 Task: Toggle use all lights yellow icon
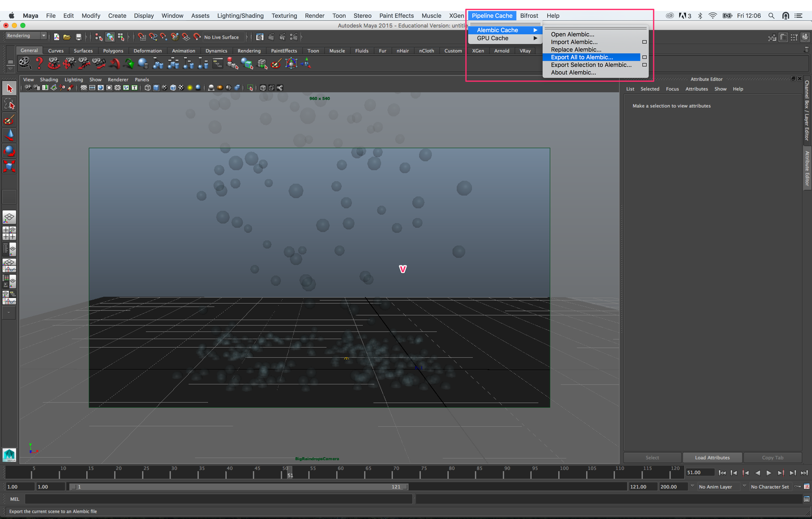click(190, 88)
